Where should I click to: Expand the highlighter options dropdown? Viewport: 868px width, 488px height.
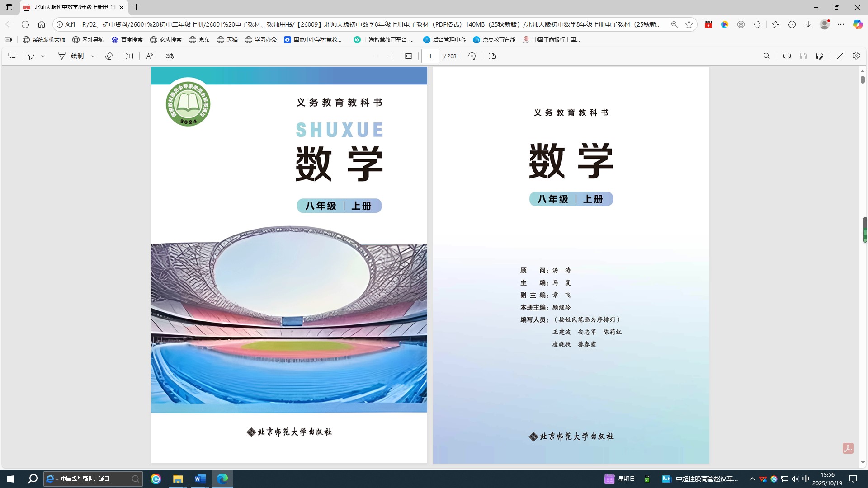[x=43, y=56]
